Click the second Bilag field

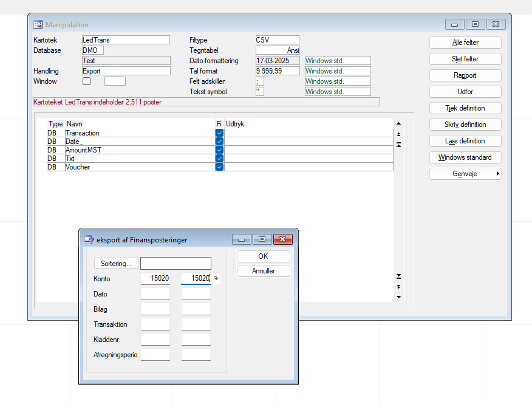[196, 309]
